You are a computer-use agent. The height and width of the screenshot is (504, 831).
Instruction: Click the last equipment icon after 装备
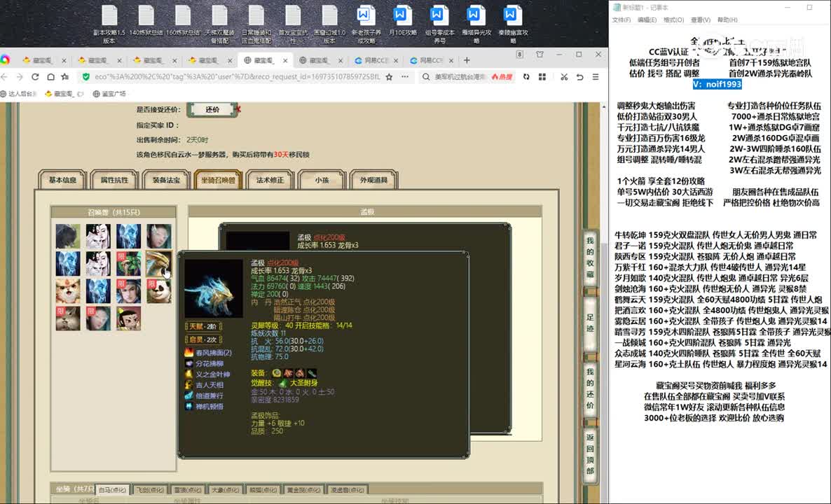(312, 373)
